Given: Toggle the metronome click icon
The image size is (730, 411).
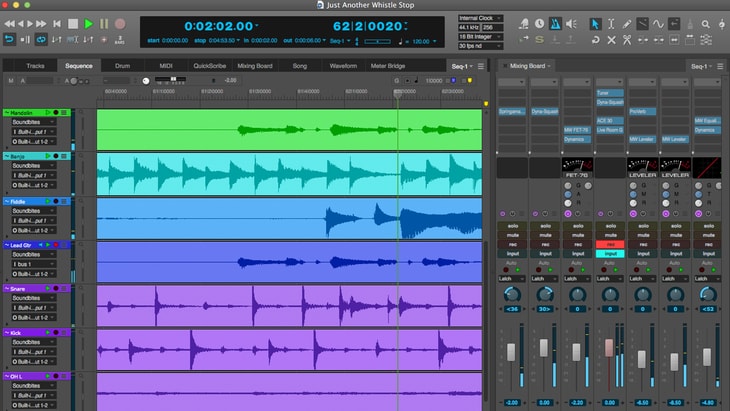Looking at the screenshot, I should coord(555,24).
